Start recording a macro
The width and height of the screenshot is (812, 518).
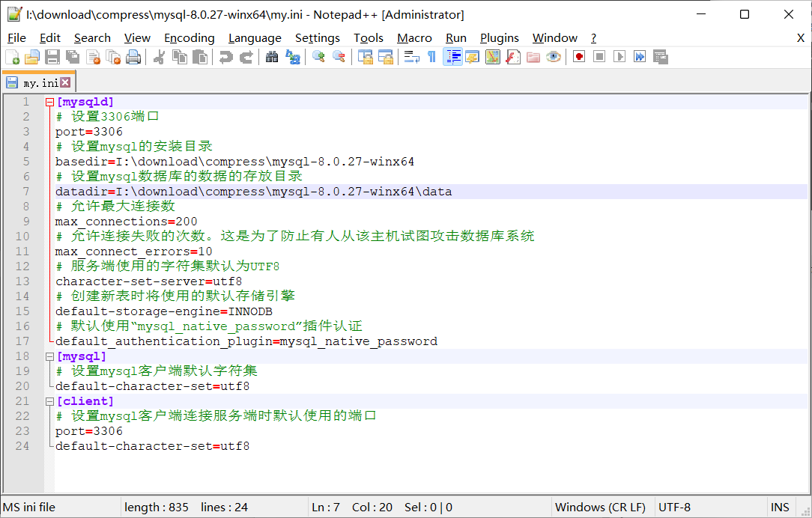577,57
